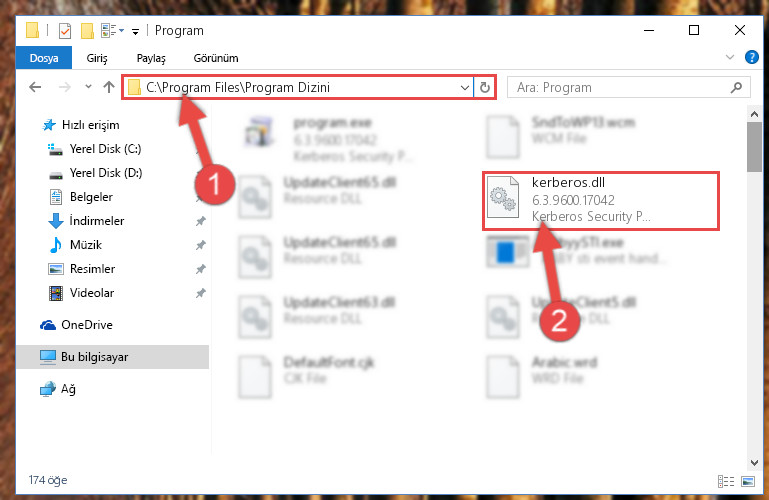The height and width of the screenshot is (500, 769).
Task: Open OneDrive in the navigation pane
Action: 87,325
